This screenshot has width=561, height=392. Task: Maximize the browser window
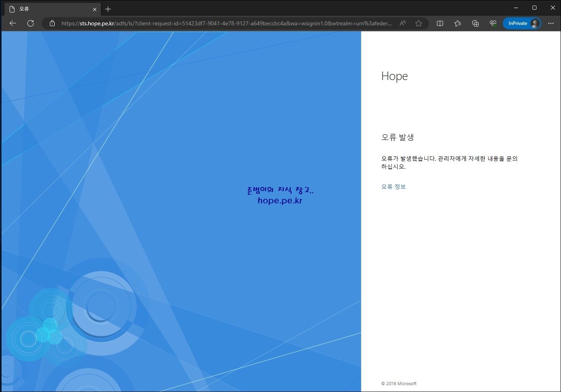534,8
